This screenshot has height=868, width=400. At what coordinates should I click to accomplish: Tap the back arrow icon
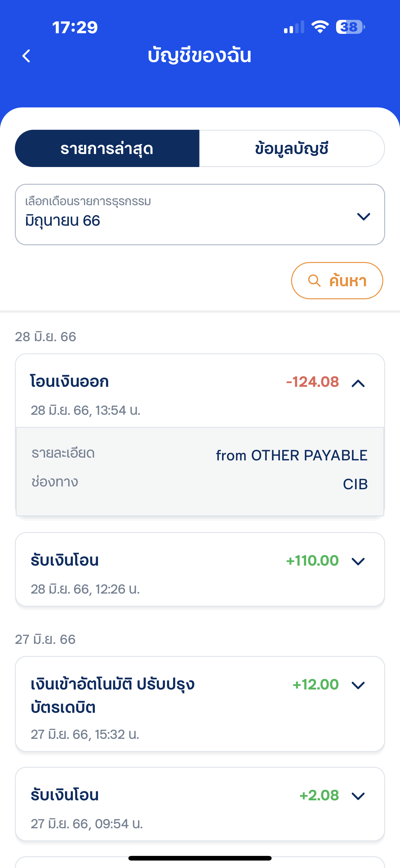[26, 56]
